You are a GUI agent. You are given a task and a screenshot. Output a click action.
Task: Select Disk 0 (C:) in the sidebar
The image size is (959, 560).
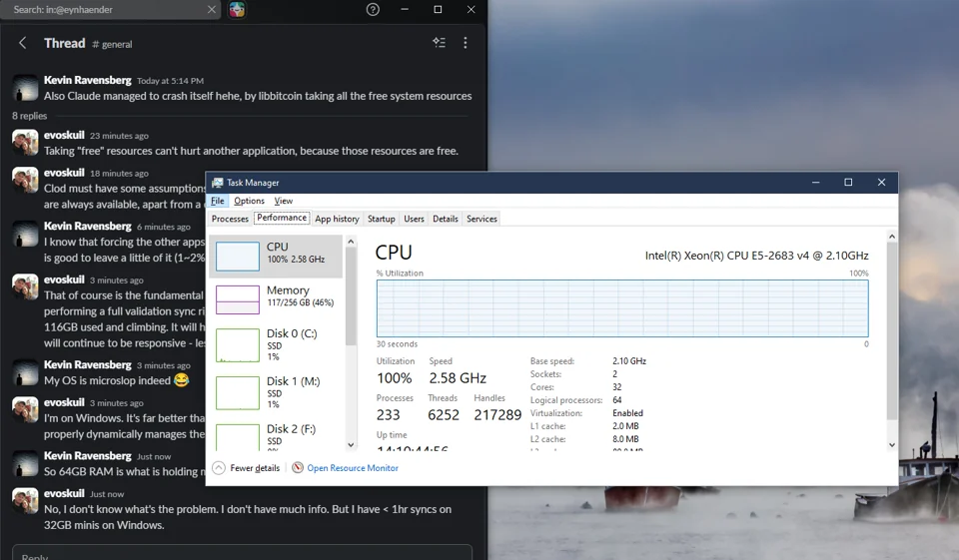click(277, 344)
